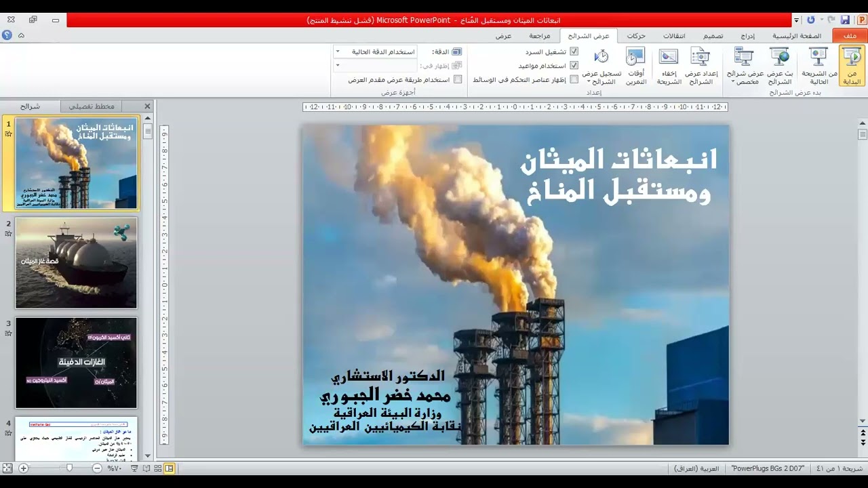This screenshot has height=488, width=868.
Task: Click the zoom slider handle
Action: tap(69, 468)
